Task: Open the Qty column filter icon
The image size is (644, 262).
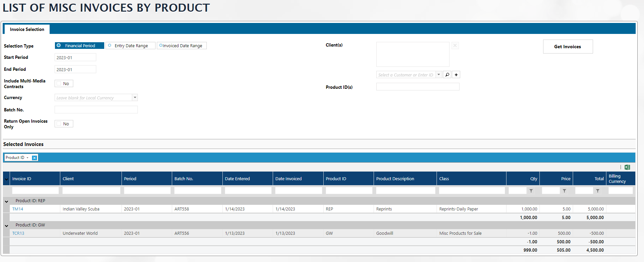Action: (531, 191)
